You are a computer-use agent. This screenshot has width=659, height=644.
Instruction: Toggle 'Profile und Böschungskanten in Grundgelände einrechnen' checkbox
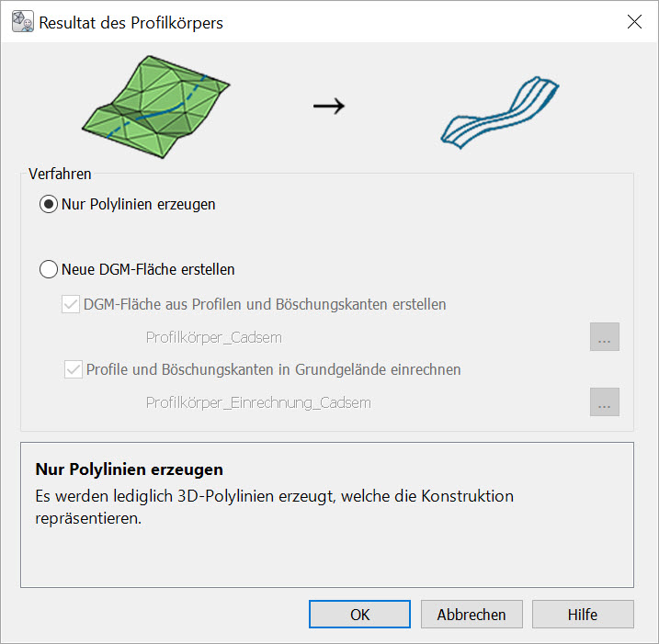coord(74,370)
